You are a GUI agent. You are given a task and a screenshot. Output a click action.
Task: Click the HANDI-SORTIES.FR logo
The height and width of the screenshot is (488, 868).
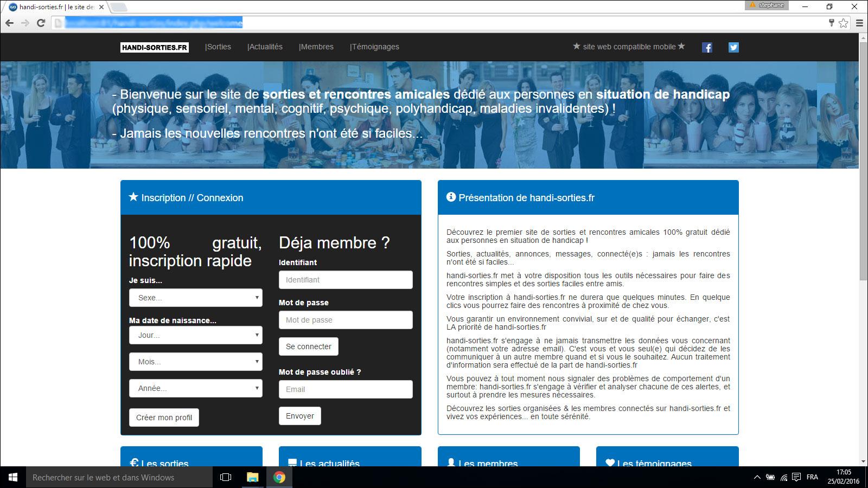point(155,47)
